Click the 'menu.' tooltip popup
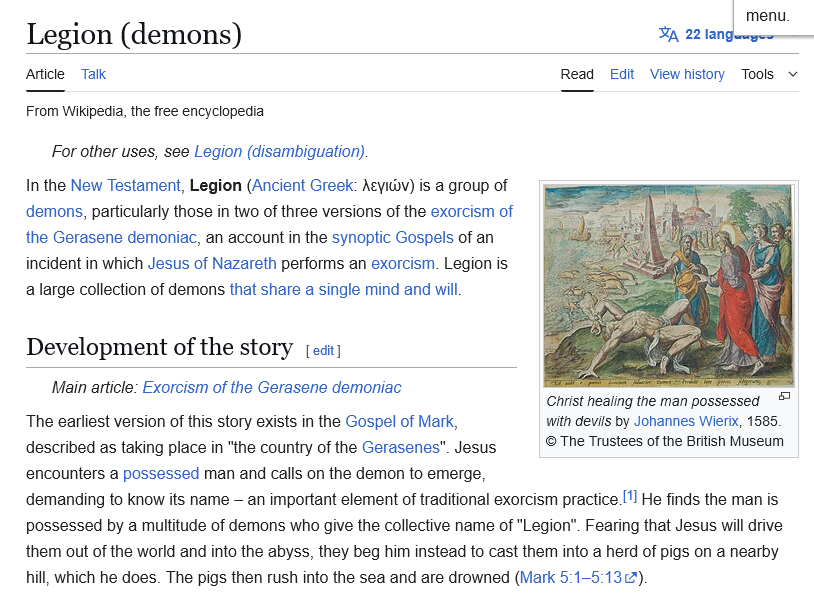The width and height of the screenshot is (814, 599). pos(774,17)
